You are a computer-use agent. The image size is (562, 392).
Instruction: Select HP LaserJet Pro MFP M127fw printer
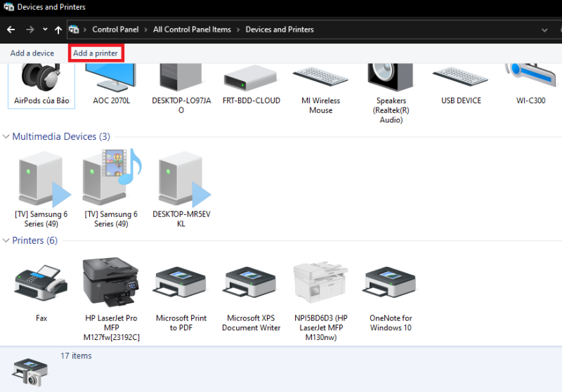pos(111,282)
